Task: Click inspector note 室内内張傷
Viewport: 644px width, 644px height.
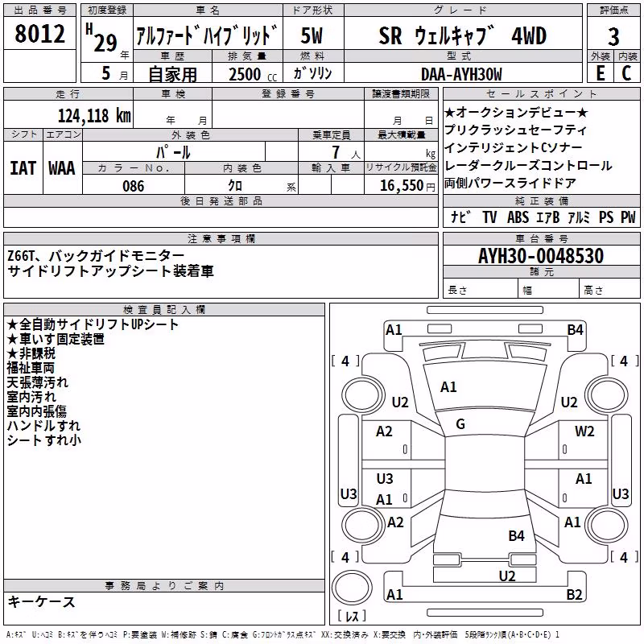Action: pyautogui.click(x=36, y=411)
